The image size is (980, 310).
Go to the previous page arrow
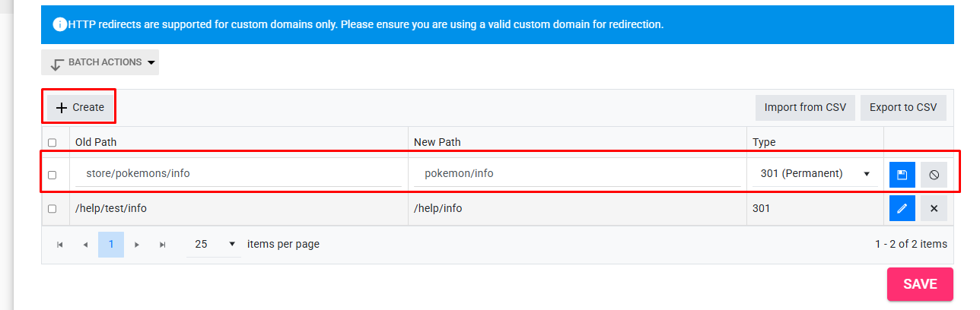pyautogui.click(x=85, y=245)
